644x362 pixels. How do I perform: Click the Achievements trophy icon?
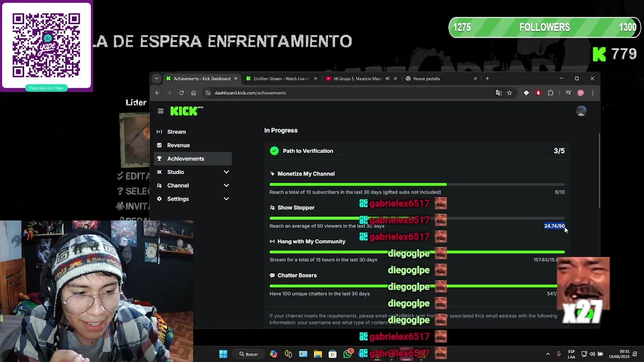[x=159, y=158]
